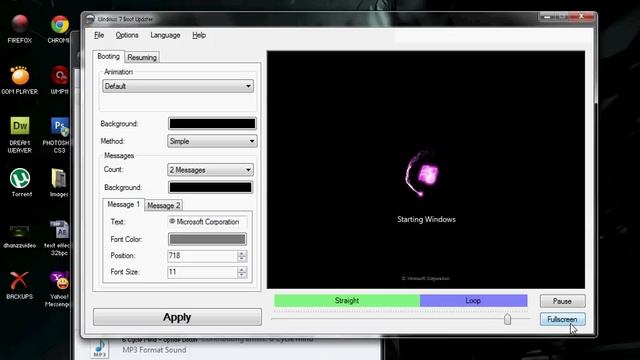Expand the Animation Default dropdown
This screenshot has height=360, width=640.
[178, 86]
